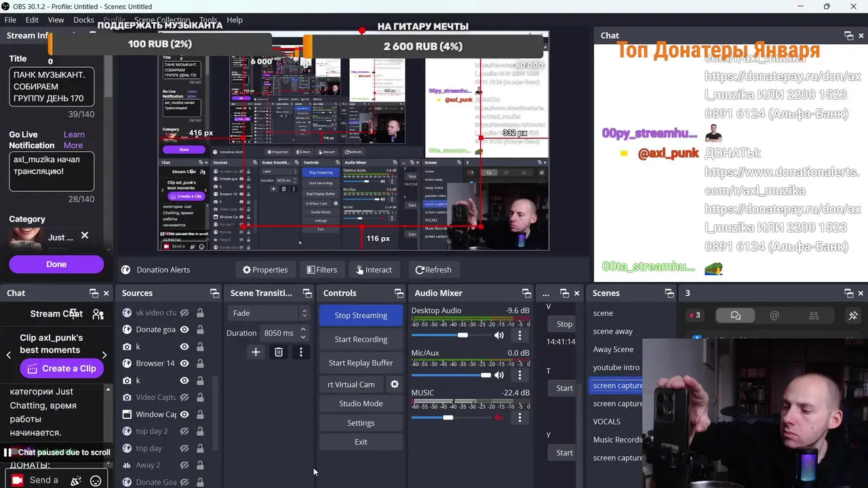The image size is (868, 488).
Task: Open the Docks menu
Action: (83, 20)
